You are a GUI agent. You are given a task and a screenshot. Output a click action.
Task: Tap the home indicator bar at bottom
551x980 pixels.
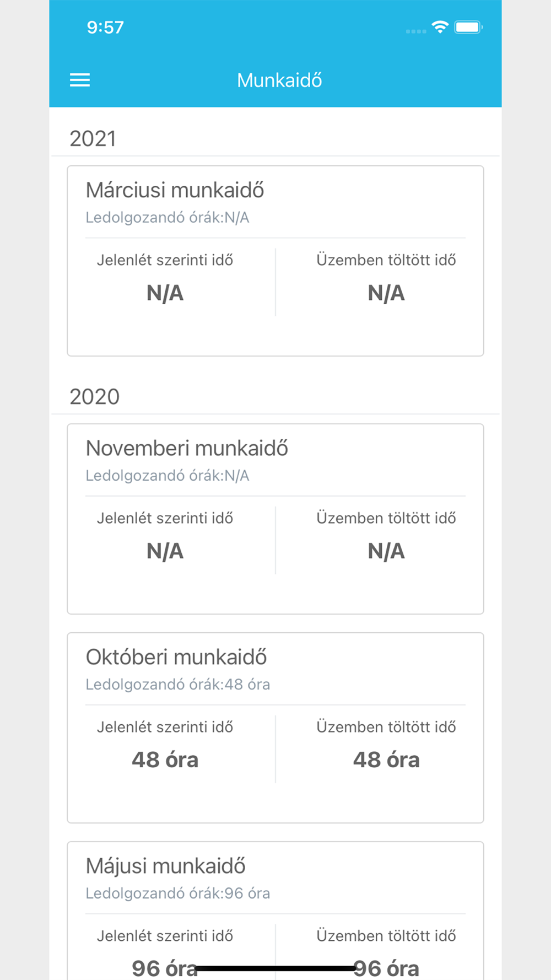coord(275,968)
